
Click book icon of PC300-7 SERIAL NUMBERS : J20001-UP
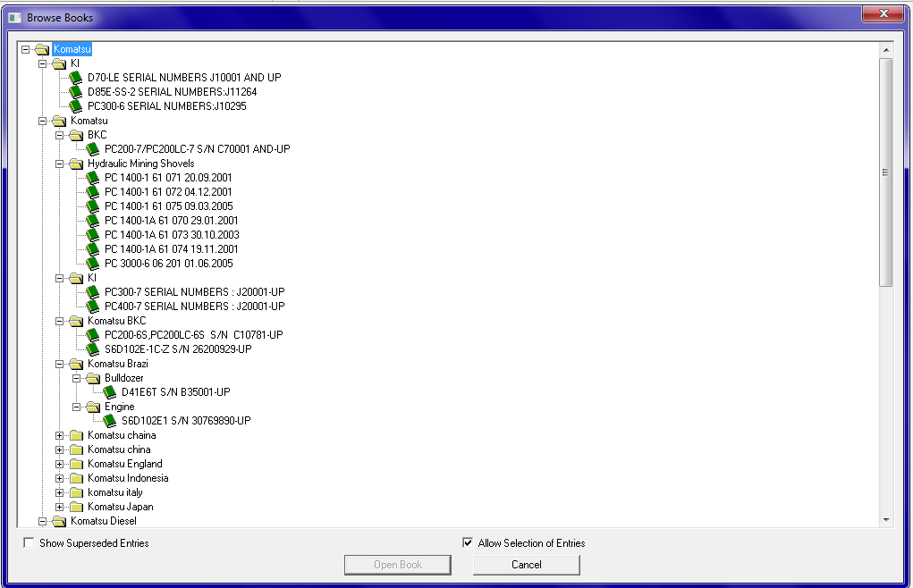pos(93,292)
